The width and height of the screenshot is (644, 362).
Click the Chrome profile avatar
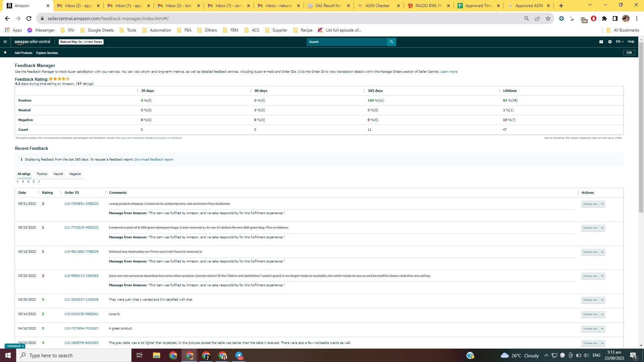[626, 18]
